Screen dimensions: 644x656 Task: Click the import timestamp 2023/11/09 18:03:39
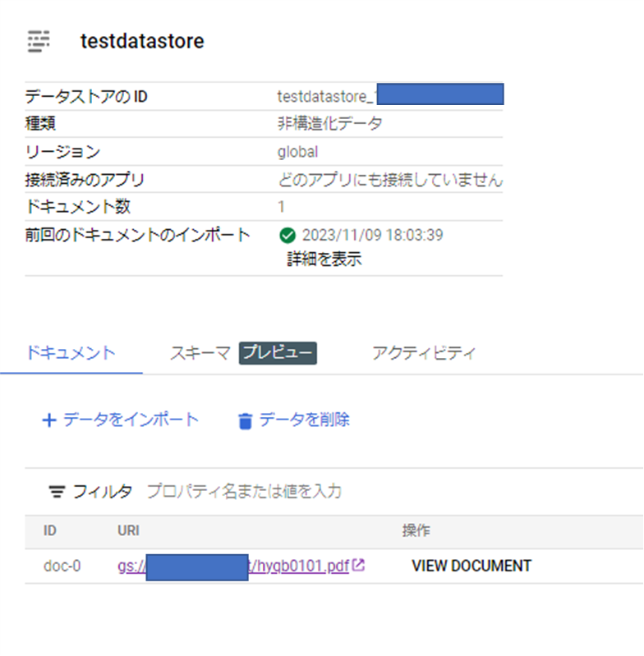click(372, 235)
